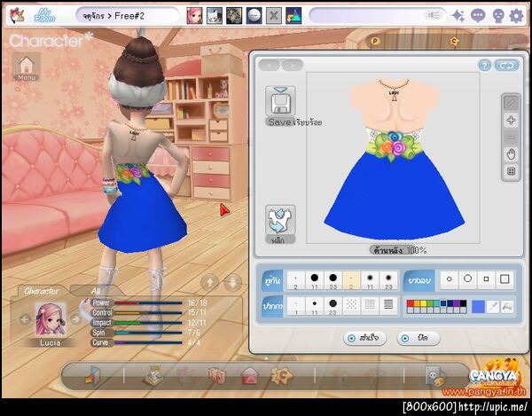The image size is (532, 416).
Task: Click the X empty slot in top bar
Action: 273,16
